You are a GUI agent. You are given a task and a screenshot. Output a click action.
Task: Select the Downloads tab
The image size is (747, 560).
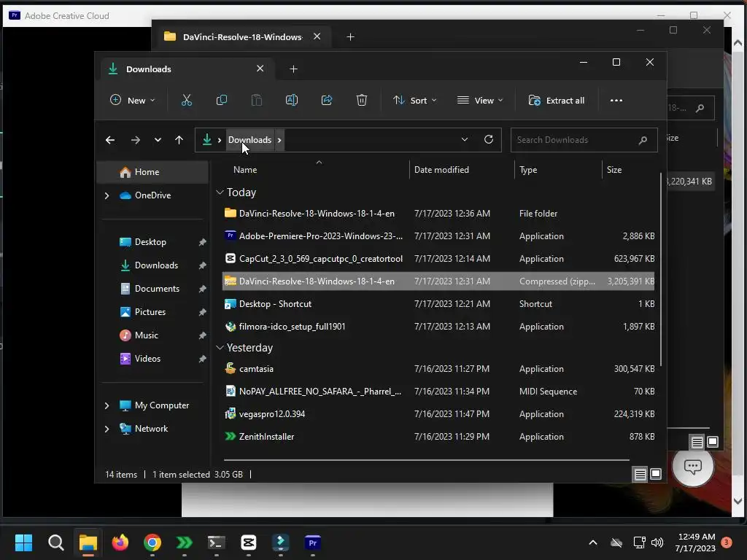[x=187, y=69]
